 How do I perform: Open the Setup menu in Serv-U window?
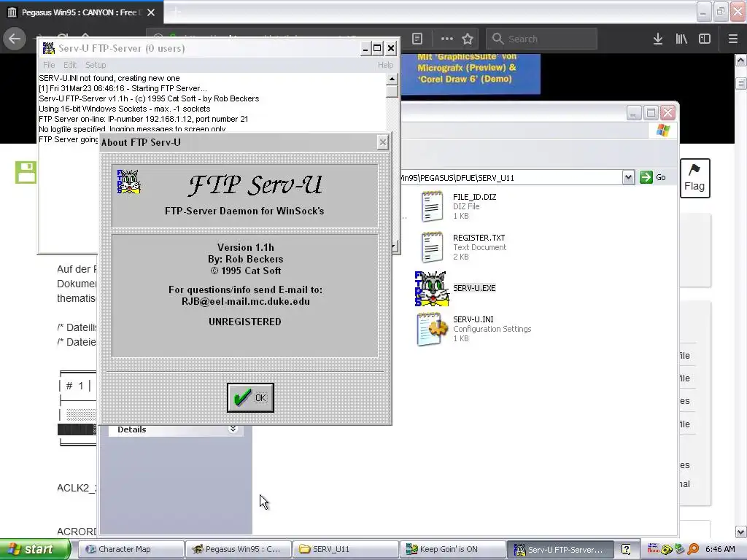[96, 65]
